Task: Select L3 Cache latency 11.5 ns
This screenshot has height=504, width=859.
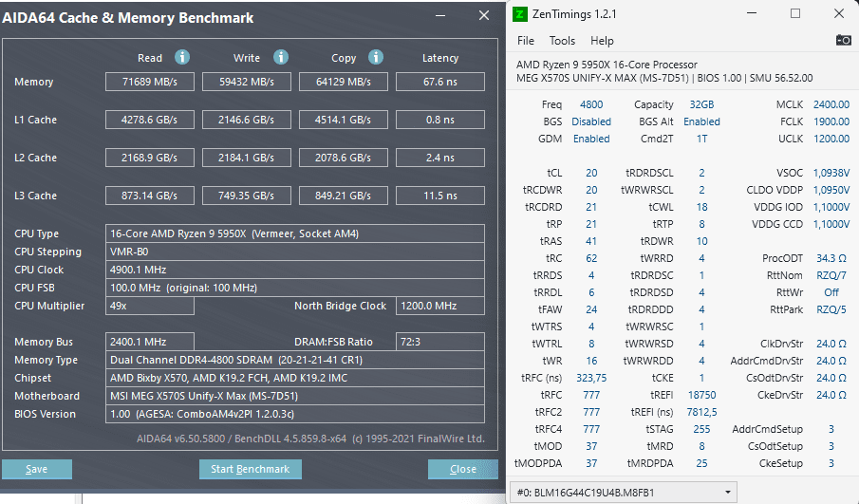Action: click(x=439, y=196)
